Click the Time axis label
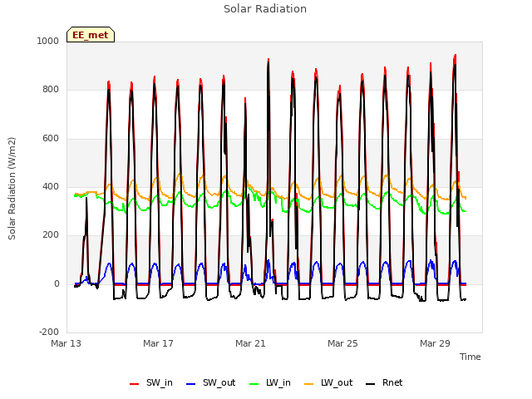Screen dimensions: 532x399 [x=470, y=357]
